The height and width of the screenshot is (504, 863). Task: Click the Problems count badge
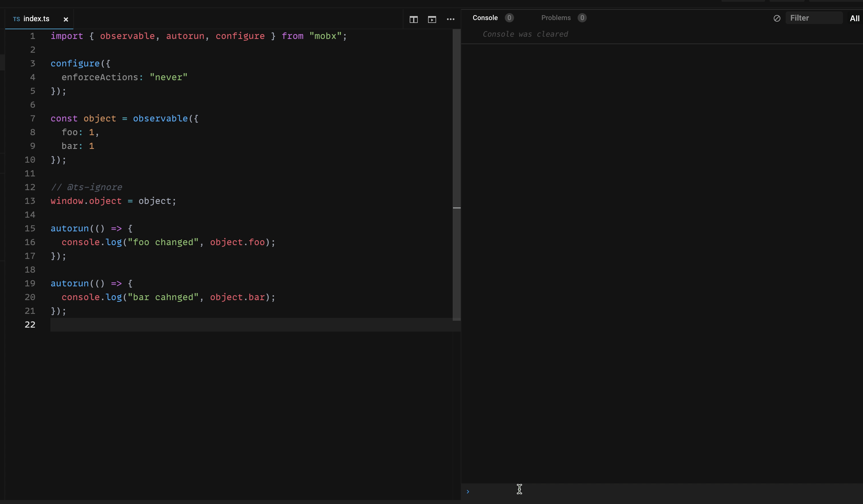(582, 18)
